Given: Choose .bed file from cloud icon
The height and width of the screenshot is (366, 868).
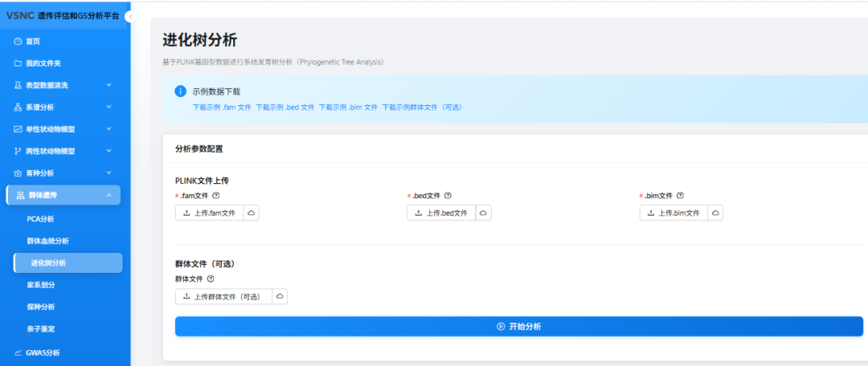Looking at the screenshot, I should coord(483,213).
